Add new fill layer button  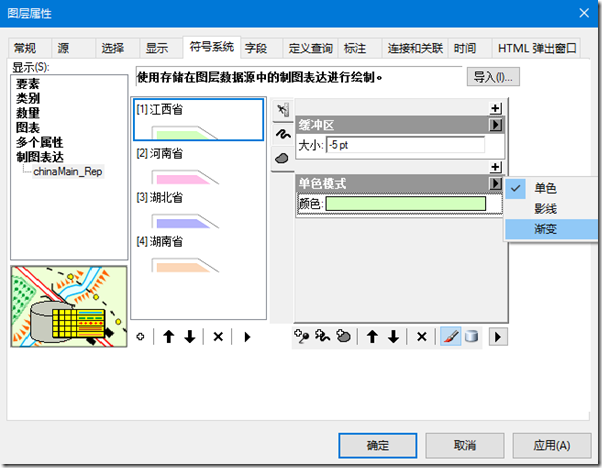[344, 337]
